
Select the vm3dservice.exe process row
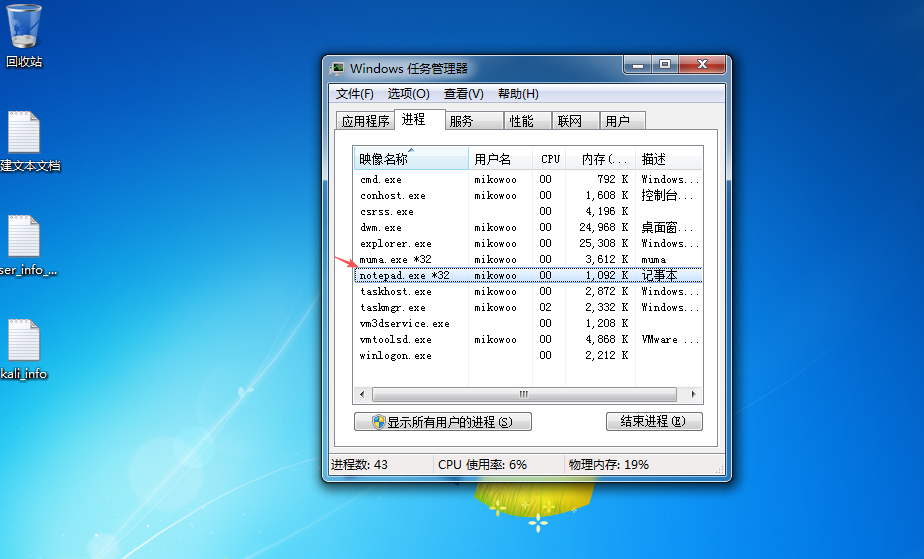[x=528, y=323]
